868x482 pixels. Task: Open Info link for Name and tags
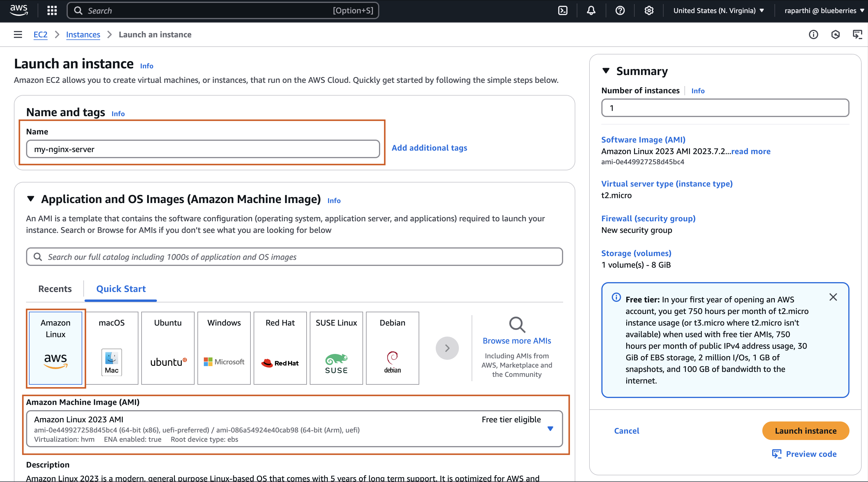[x=118, y=114]
